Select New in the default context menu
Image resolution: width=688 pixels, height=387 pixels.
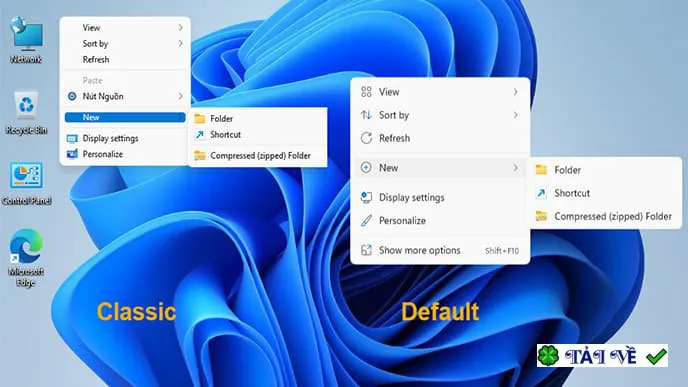tap(440, 168)
